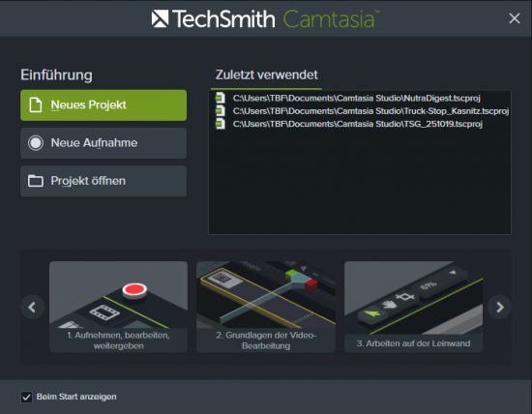This screenshot has height=414, width=532.
Task: Open tutorial Grundlagen der Video-Bearbeitung
Action: [266, 307]
